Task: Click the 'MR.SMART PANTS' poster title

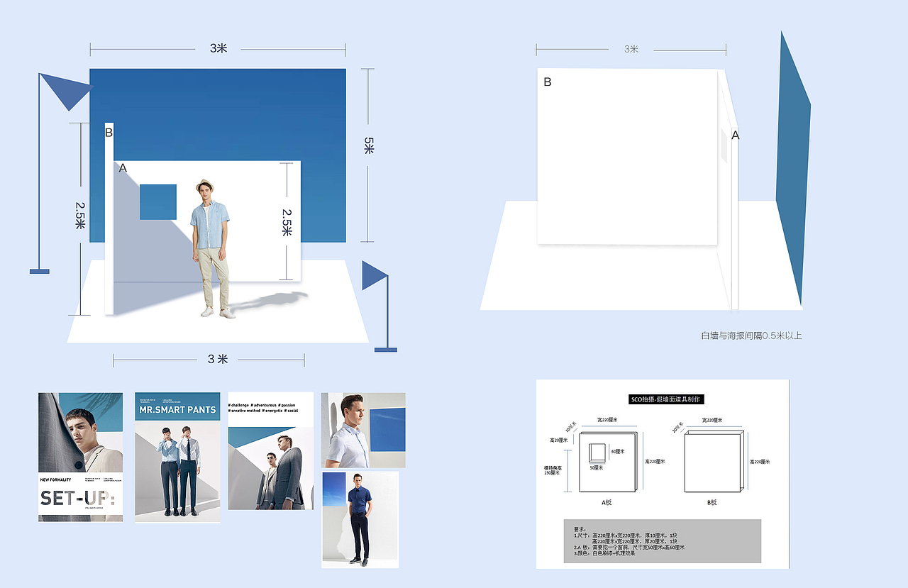Action: click(177, 410)
